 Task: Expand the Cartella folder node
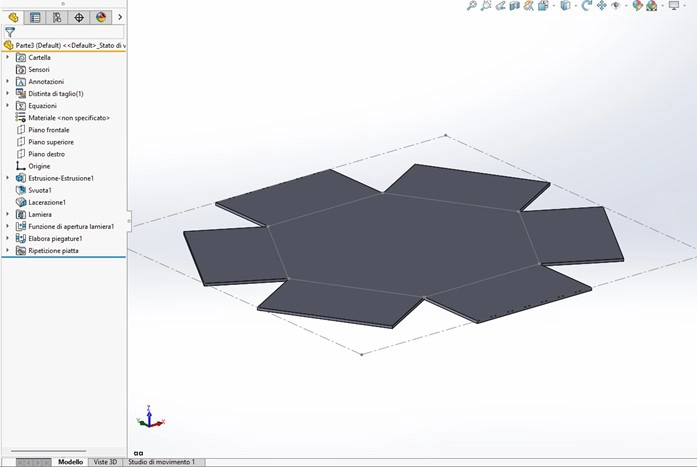click(8, 58)
